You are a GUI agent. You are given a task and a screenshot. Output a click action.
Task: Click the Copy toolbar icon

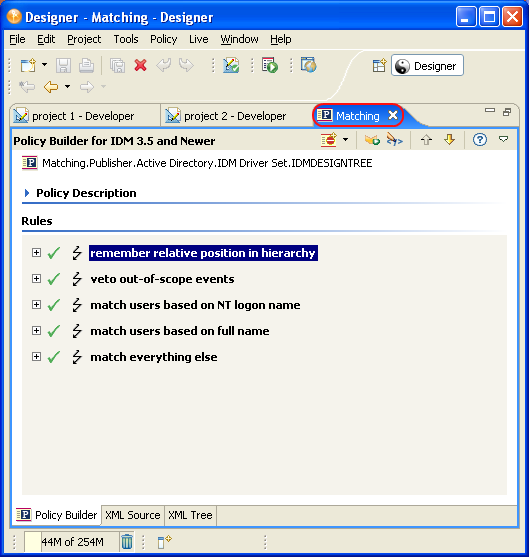tap(118, 66)
